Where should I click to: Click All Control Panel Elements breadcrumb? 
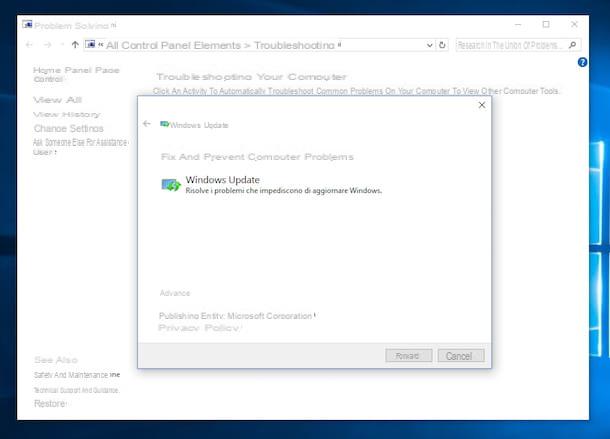tap(174, 46)
